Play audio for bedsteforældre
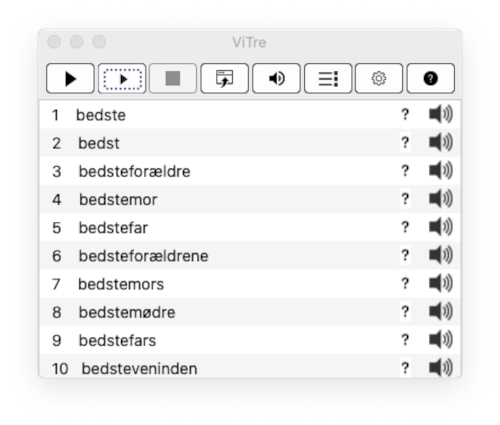This screenshot has height=425, width=500. 440,171
